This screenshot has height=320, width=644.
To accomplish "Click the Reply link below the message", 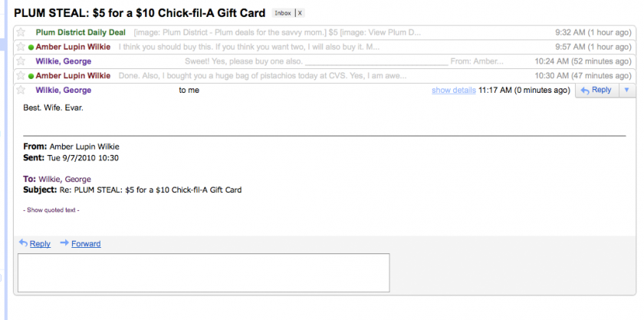I will [40, 244].
